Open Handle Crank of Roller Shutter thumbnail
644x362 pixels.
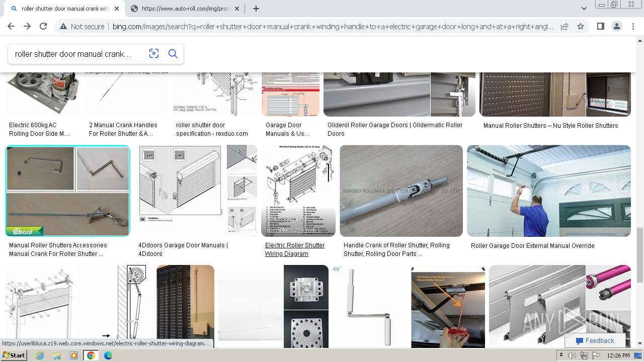401,191
